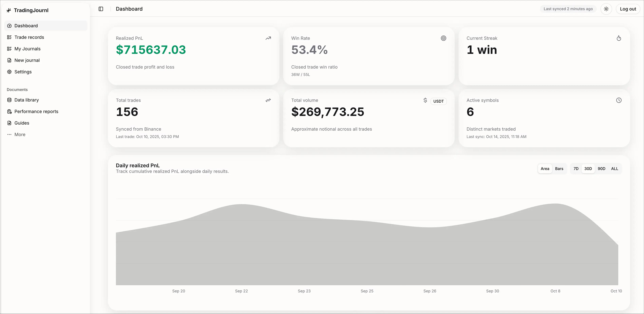Click the TradingJournl logo icon

coord(9,10)
